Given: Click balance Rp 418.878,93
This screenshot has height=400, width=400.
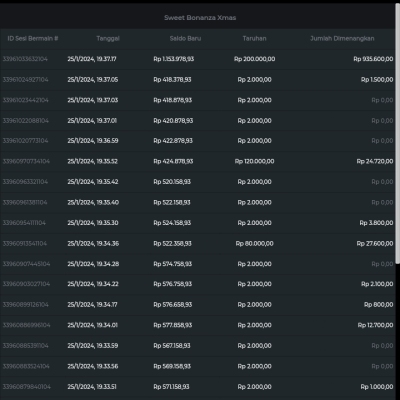Looking at the screenshot, I should 173,100.
